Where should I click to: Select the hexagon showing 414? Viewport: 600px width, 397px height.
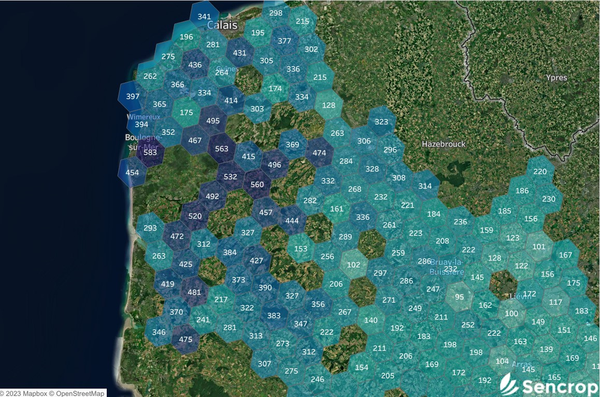(231, 100)
